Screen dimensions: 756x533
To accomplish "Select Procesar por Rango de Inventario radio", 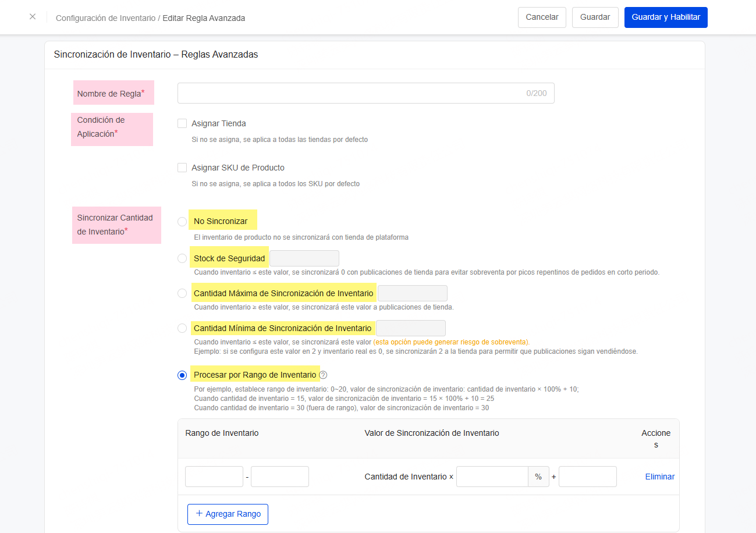I will point(182,375).
